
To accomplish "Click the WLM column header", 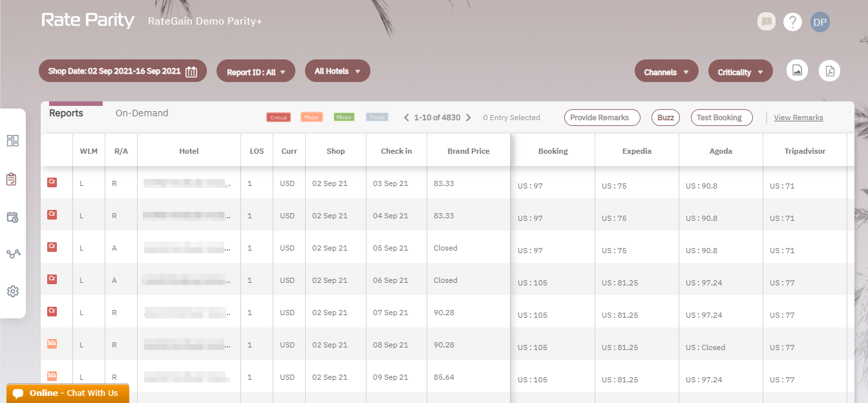I will pos(89,151).
